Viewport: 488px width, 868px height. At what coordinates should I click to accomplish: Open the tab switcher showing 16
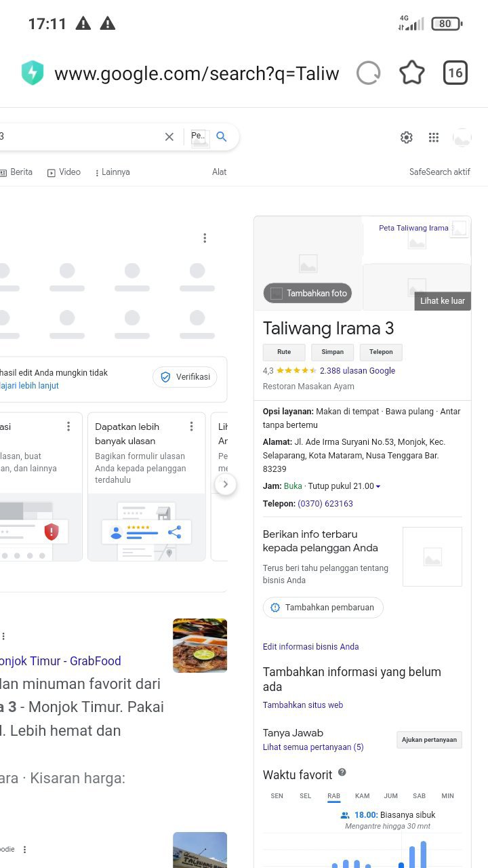click(x=455, y=73)
